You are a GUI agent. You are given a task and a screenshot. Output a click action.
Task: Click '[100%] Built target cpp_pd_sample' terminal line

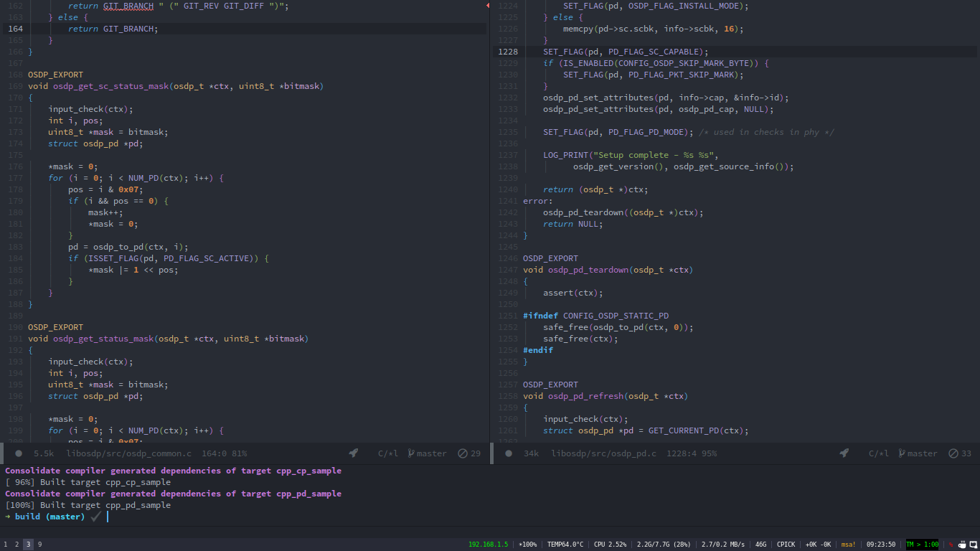(x=88, y=505)
